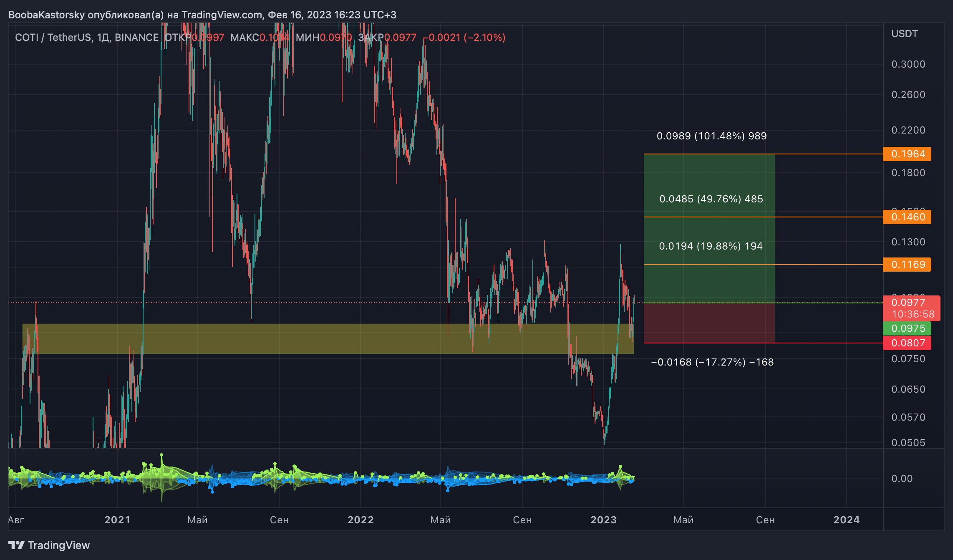
Task: Click the 0.0194 (19.88%) 194 target text
Action: (711, 246)
